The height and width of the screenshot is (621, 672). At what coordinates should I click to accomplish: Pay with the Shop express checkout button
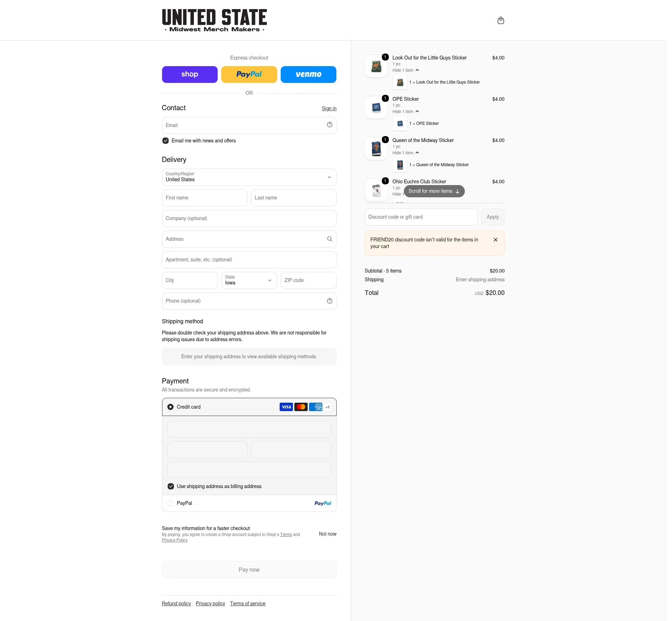tap(190, 75)
